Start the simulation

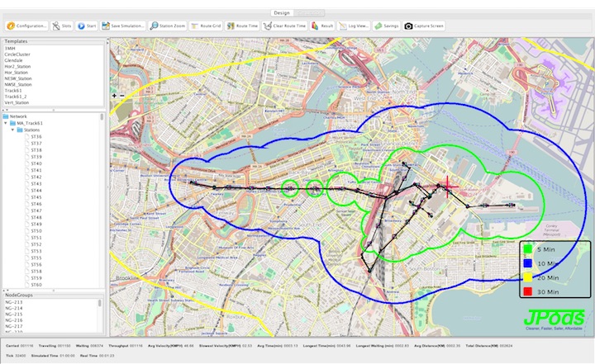coord(87,26)
